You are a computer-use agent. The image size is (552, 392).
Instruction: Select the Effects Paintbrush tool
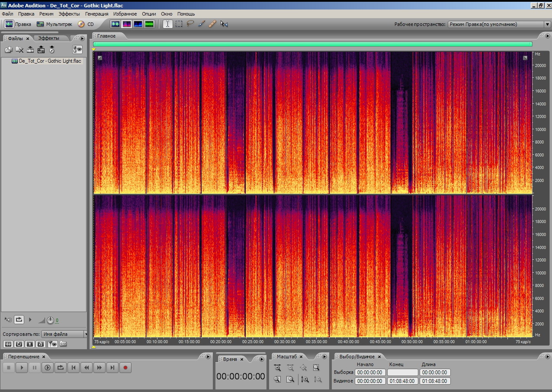pyautogui.click(x=201, y=24)
